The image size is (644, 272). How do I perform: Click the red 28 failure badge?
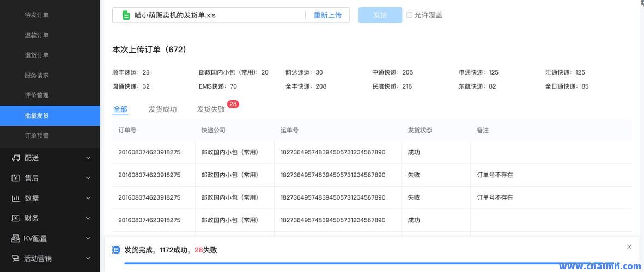pos(233,104)
